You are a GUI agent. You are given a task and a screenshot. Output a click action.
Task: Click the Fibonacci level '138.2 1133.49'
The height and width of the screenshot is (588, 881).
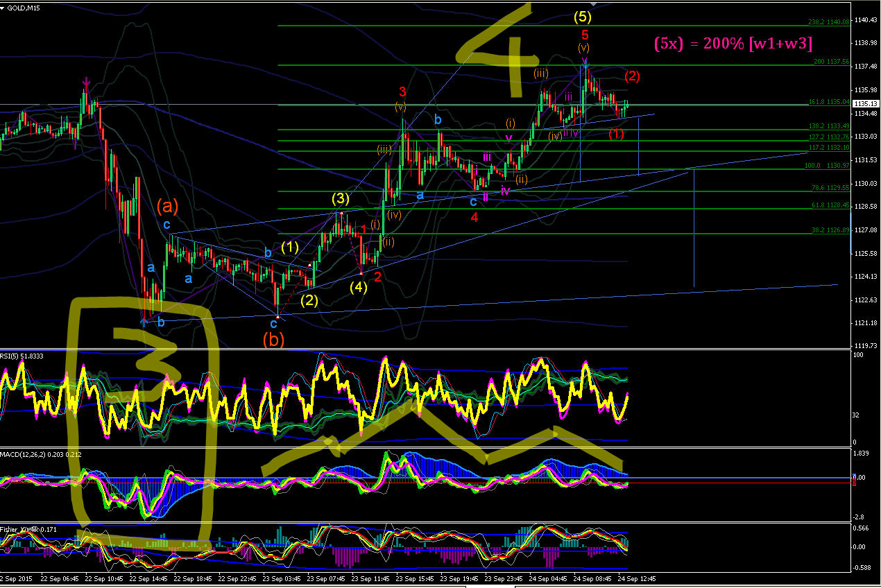[830, 126]
